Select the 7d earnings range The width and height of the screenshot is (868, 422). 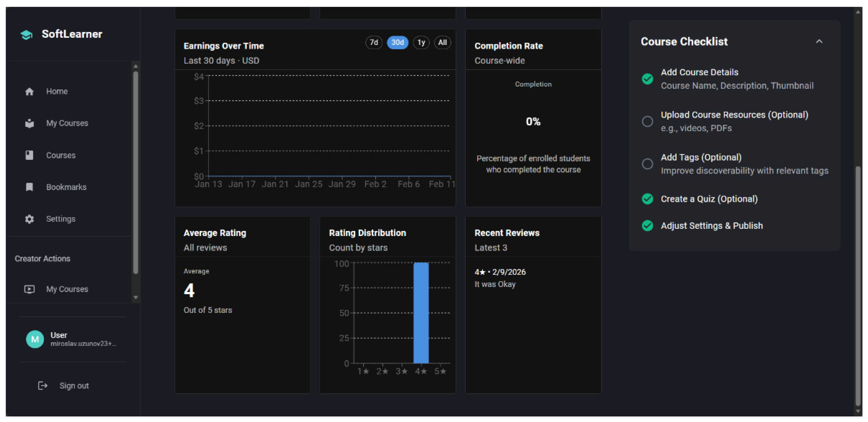tap(374, 42)
